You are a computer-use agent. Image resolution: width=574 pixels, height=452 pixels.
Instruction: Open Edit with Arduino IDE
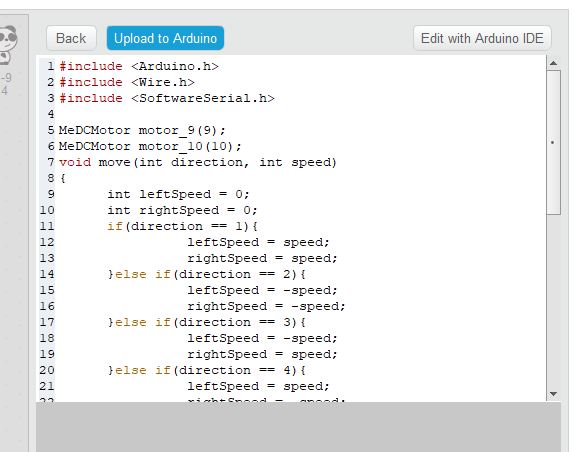[x=482, y=38]
